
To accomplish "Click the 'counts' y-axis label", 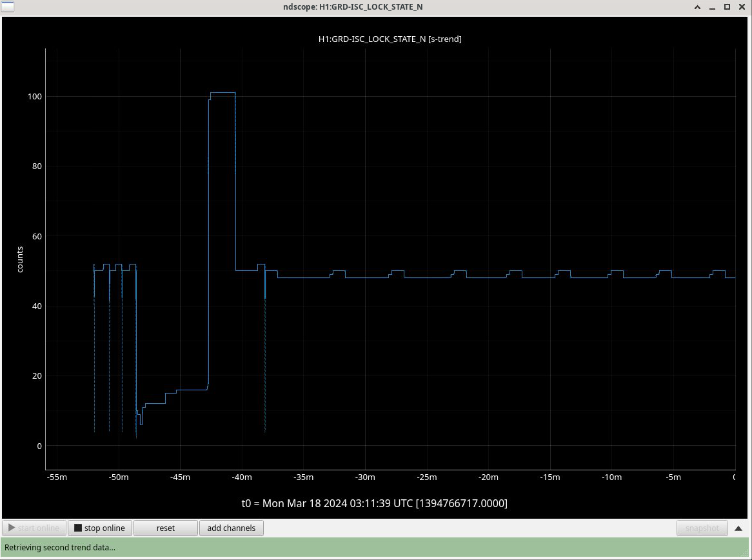I will (19, 259).
